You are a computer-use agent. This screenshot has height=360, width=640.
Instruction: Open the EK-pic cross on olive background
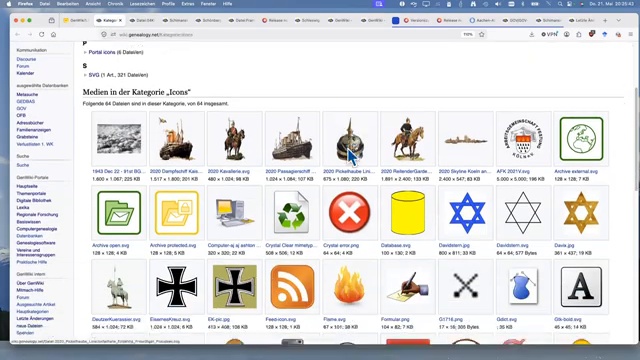[x=235, y=287]
